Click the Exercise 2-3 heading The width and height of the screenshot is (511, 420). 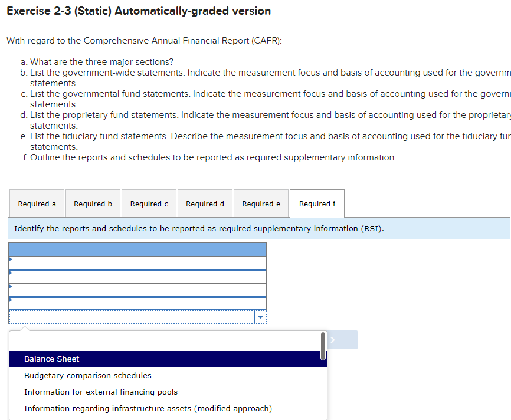click(139, 11)
